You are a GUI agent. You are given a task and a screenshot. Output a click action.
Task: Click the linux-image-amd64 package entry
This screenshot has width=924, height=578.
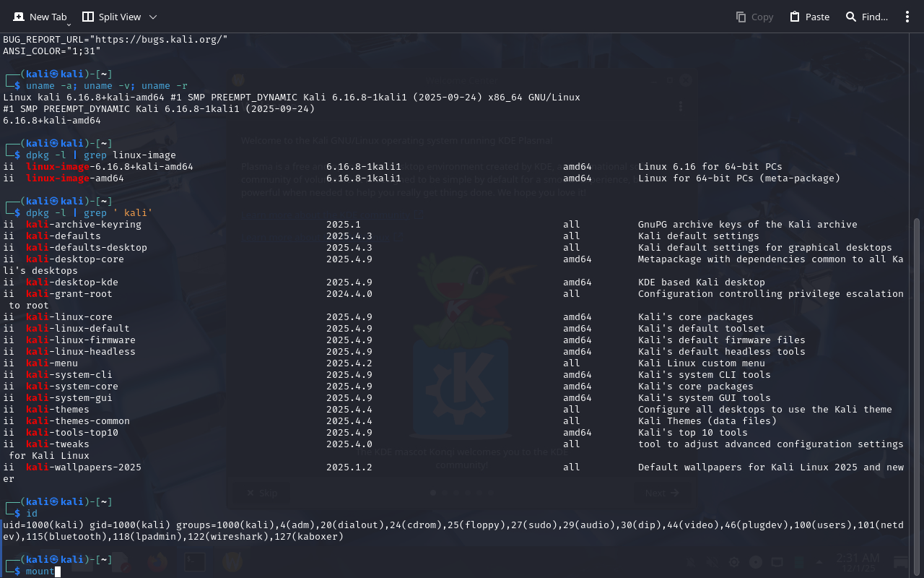[x=75, y=178]
